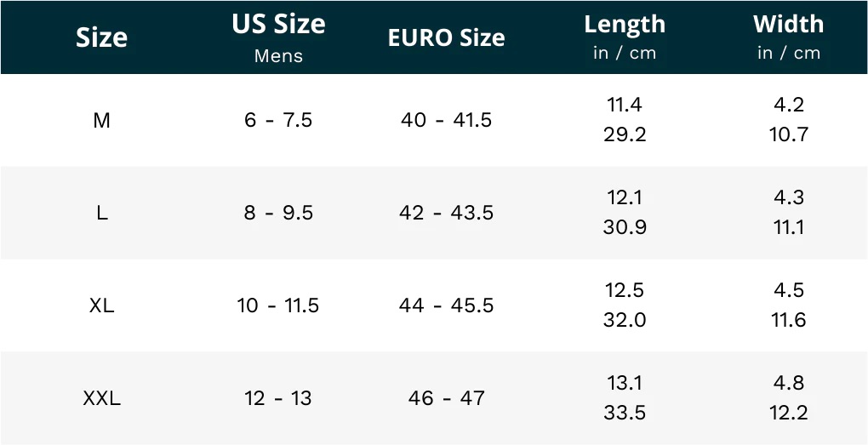Click the EURO size 42 - 43.5 cell

pos(446,213)
